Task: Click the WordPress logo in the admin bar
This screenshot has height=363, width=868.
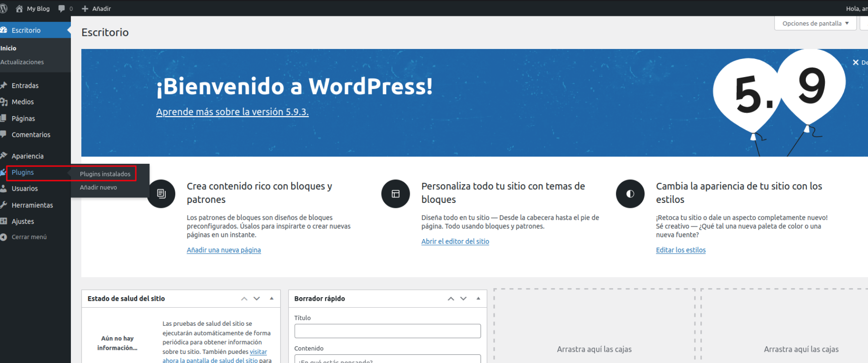Action: pyautogui.click(x=4, y=9)
